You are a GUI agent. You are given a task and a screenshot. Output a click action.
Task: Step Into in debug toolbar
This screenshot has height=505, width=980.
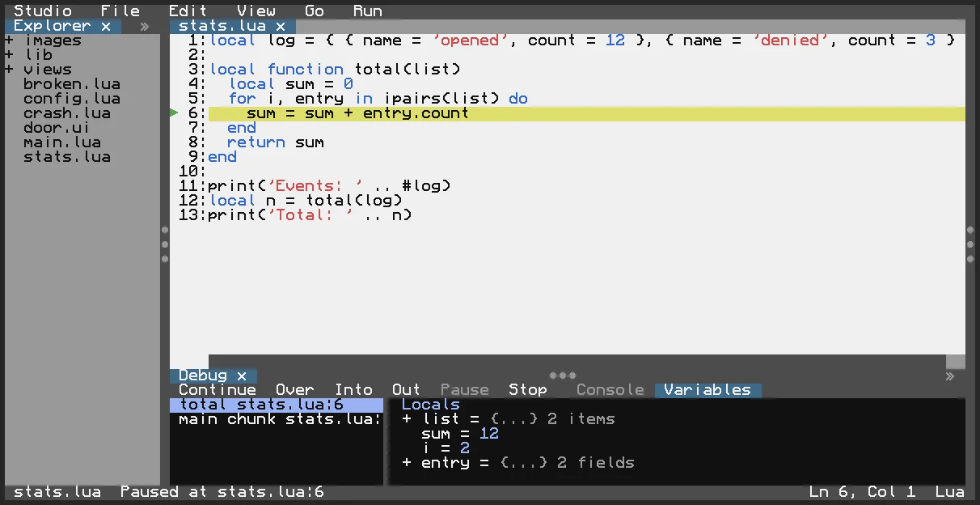(353, 390)
